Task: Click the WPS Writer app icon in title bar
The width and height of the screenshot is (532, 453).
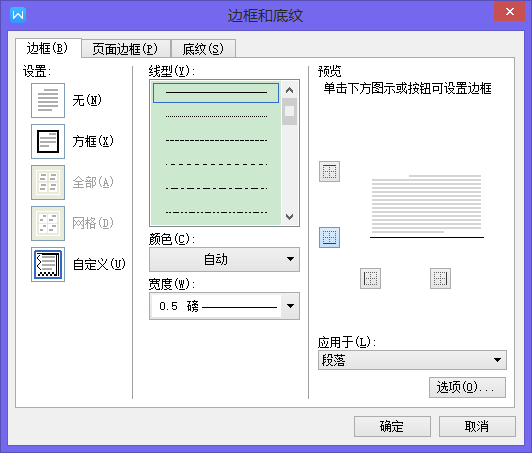Action: tap(18, 15)
